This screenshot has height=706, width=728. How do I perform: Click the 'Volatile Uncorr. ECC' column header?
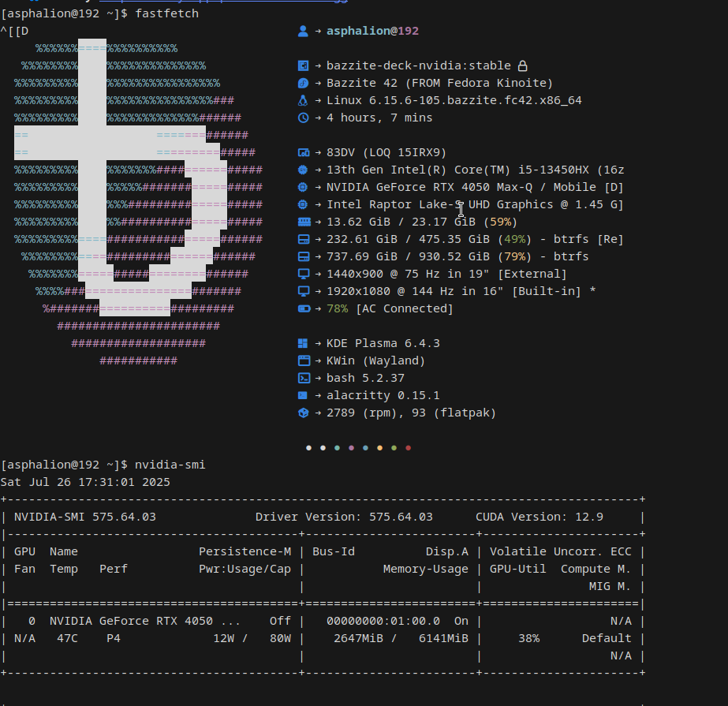click(x=560, y=552)
